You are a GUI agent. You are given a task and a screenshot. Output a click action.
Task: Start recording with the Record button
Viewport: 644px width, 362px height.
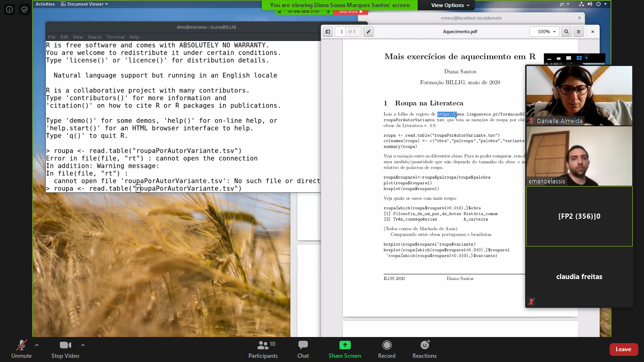(x=387, y=349)
